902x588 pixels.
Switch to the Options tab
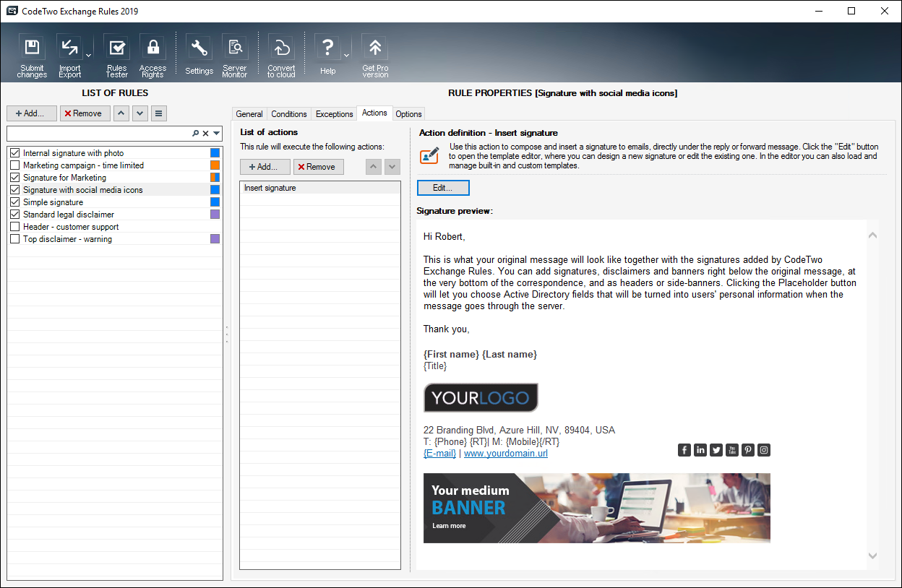[408, 114]
